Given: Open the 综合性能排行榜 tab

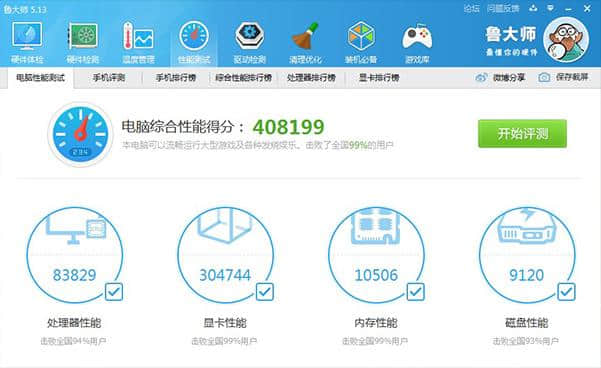Looking at the screenshot, I should pos(244,78).
